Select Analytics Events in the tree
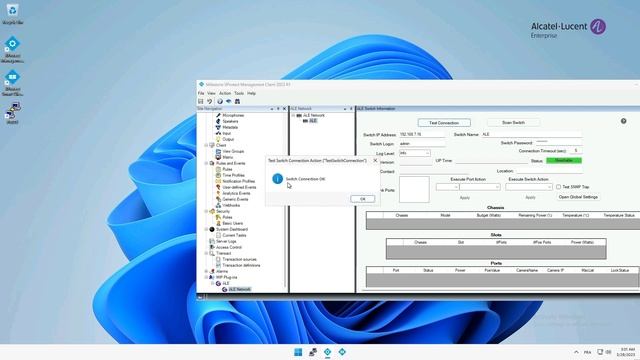 (x=236, y=193)
